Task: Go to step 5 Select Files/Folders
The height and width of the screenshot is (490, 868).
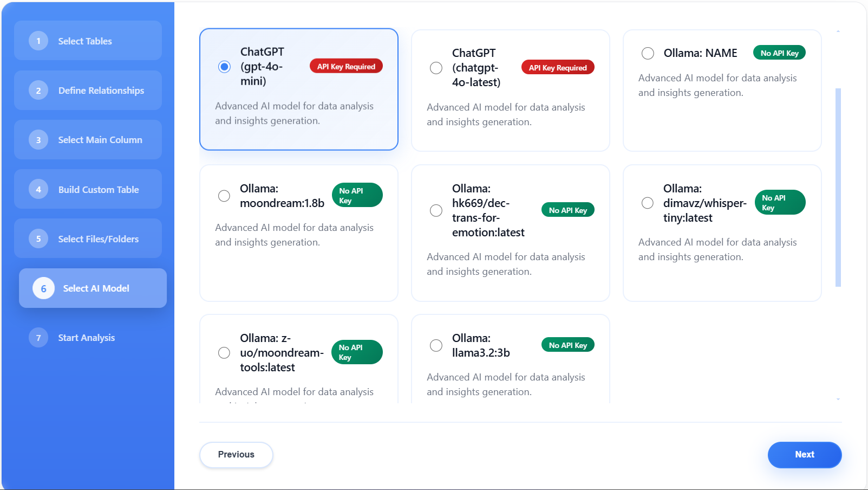Action: [x=88, y=238]
